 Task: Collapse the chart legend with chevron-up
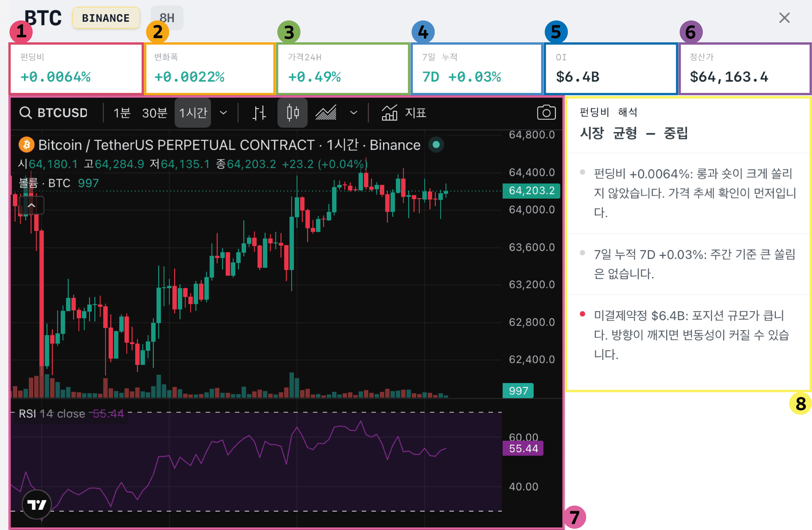31,205
